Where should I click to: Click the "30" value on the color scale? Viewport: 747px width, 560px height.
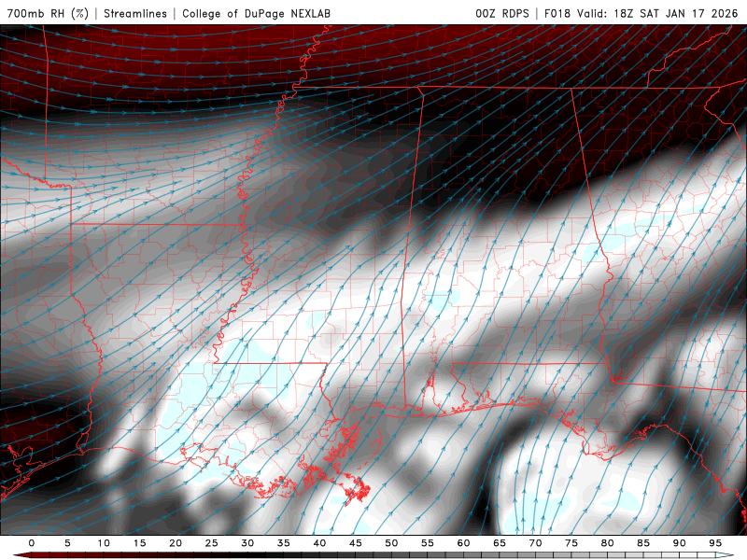[x=247, y=543]
